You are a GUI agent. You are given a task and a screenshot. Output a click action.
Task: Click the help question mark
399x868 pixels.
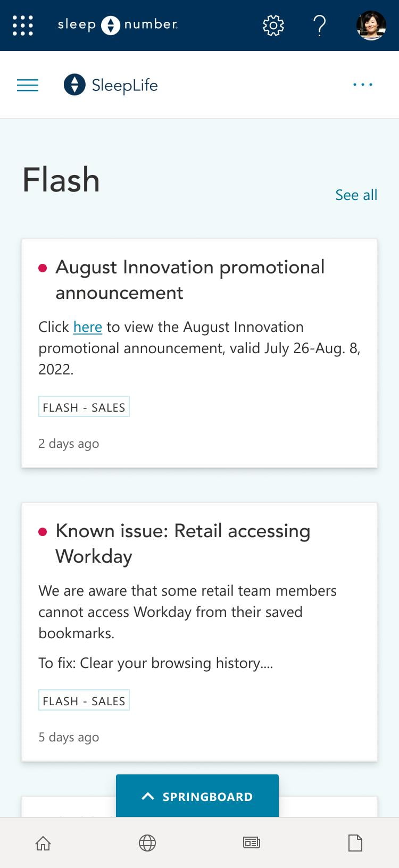tap(320, 25)
